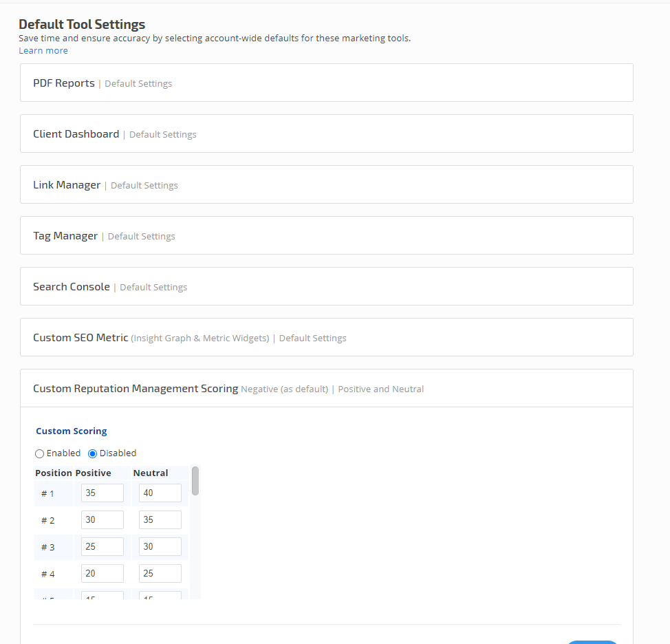Image resolution: width=670 pixels, height=644 pixels.
Task: Focus the Position #3 Positive score input
Action: click(x=102, y=546)
